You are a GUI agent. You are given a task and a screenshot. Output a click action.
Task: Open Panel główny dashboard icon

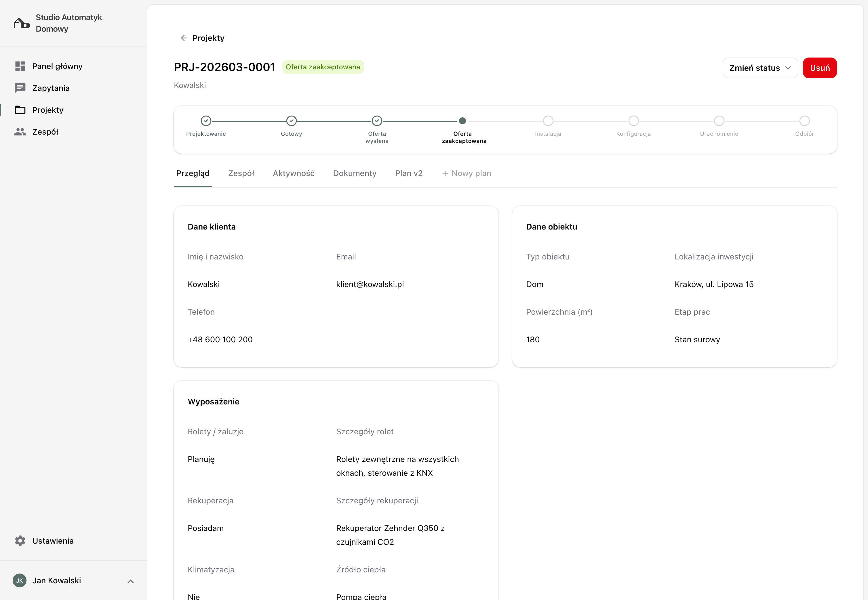click(20, 66)
